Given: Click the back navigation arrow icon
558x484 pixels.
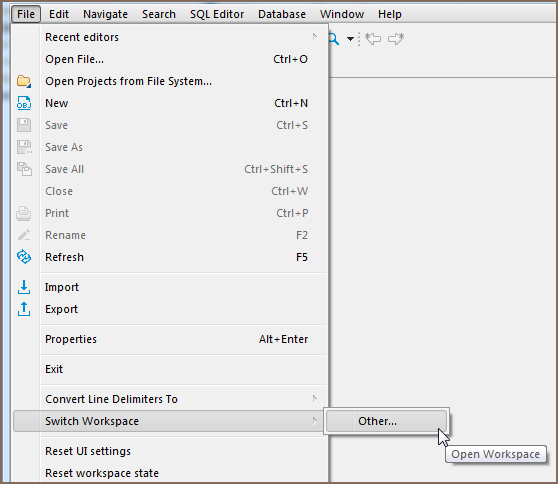Looking at the screenshot, I should pos(373,38).
